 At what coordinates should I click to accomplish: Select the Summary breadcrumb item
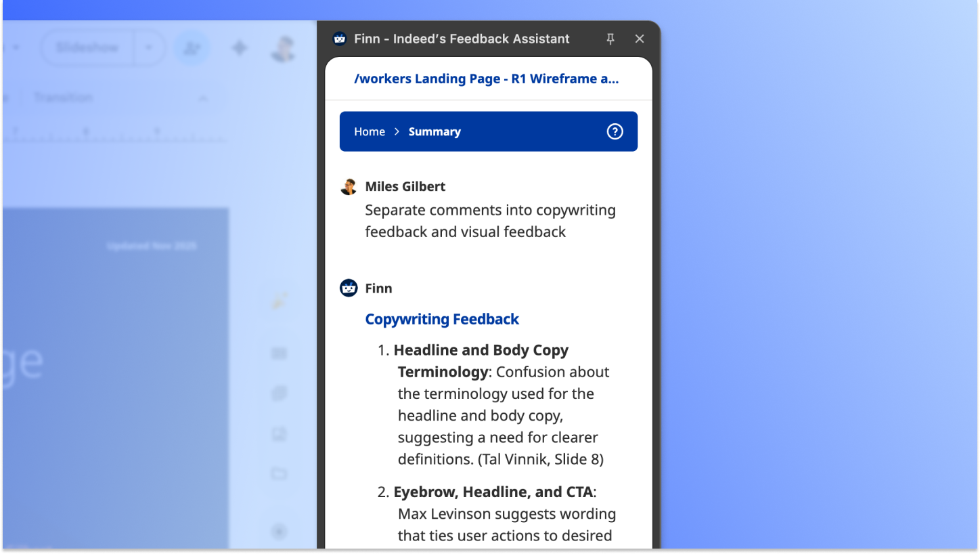tap(435, 131)
